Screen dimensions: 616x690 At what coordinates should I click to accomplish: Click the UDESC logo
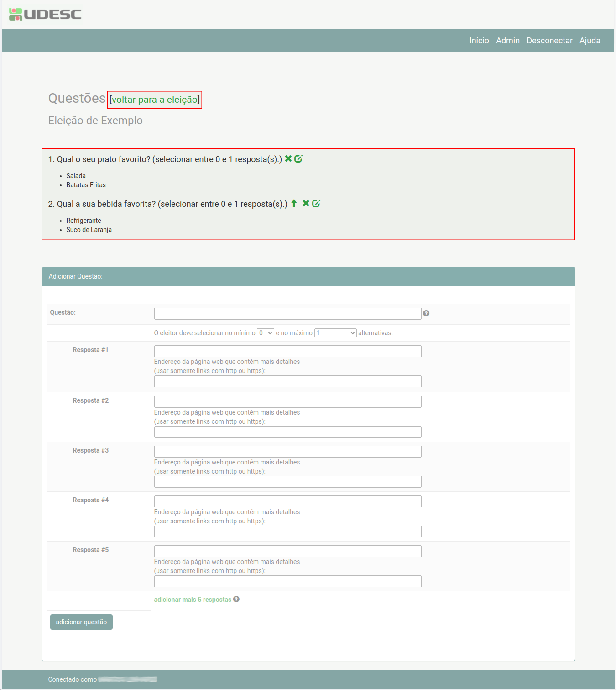click(45, 14)
